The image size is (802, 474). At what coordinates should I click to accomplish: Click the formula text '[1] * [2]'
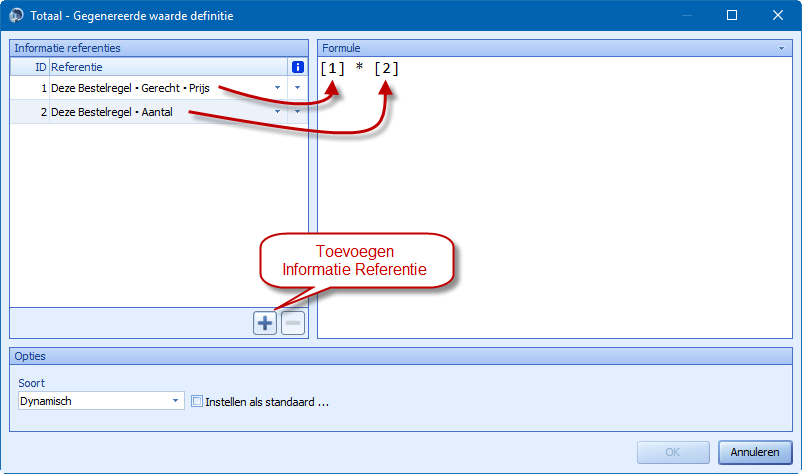pos(359,68)
